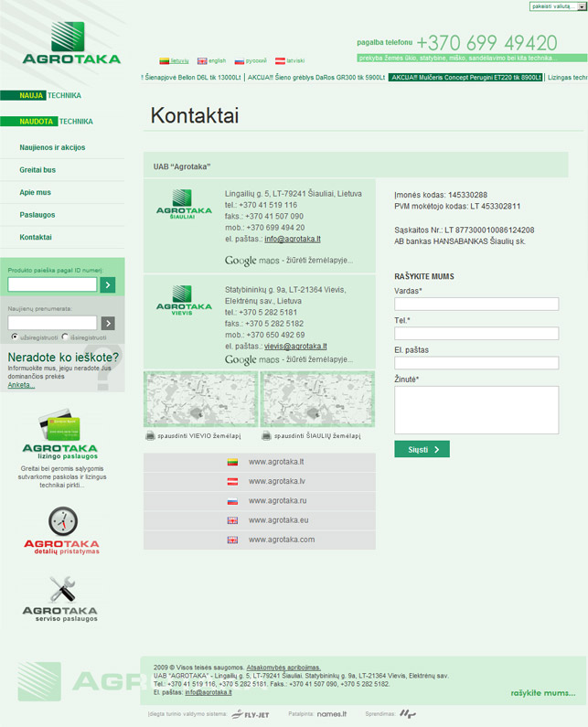Open Apie mus page
588x727 pixels.
pyautogui.click(x=36, y=192)
